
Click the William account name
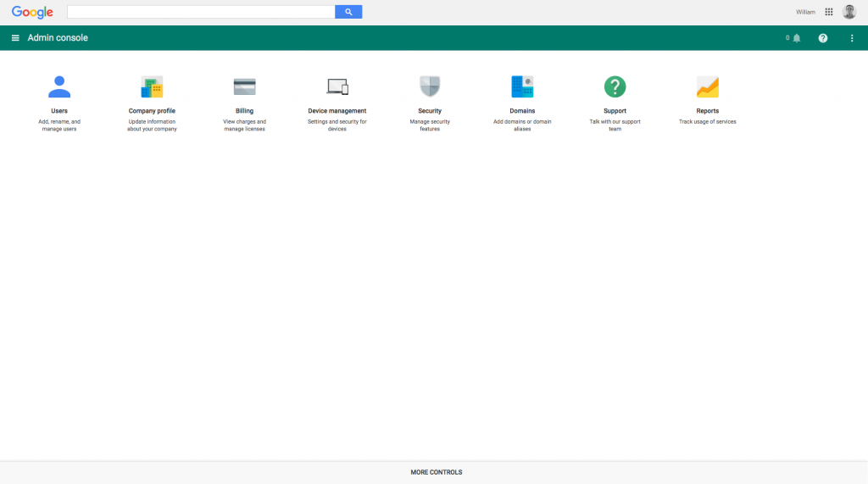pos(805,12)
